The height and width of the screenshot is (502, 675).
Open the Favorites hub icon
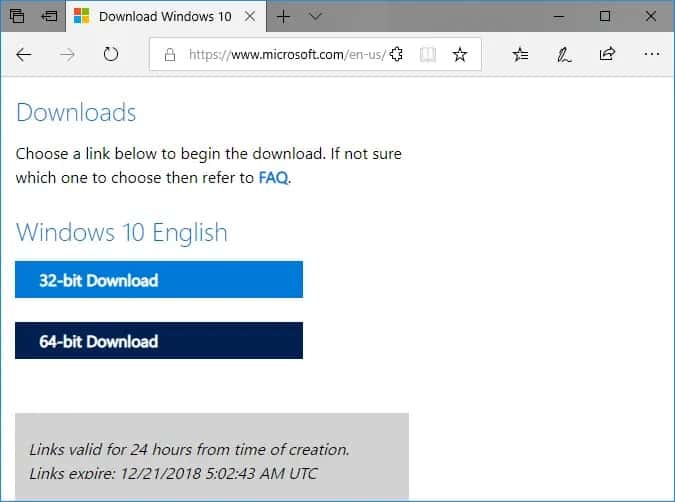(x=520, y=54)
